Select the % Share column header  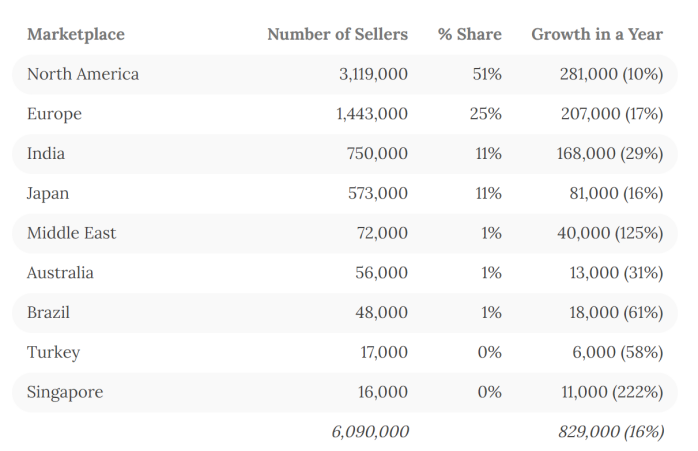coord(469,34)
